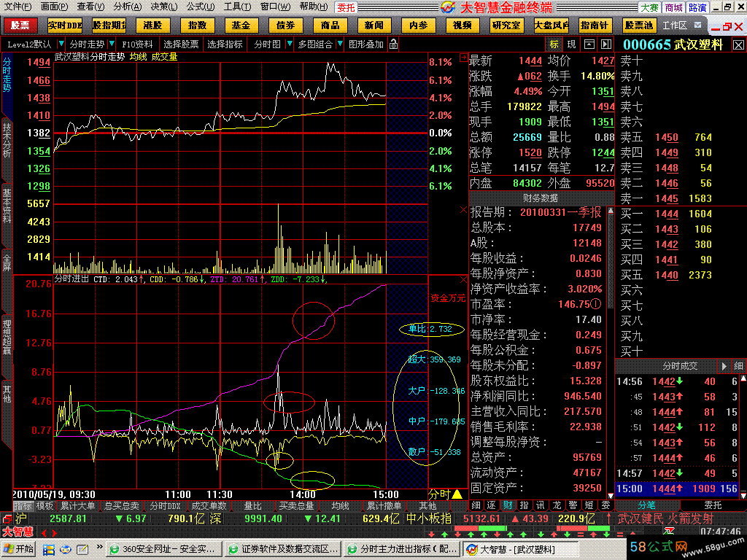Open the 帮助(H) menu
The height and width of the screenshot is (560, 747).
(x=314, y=7)
